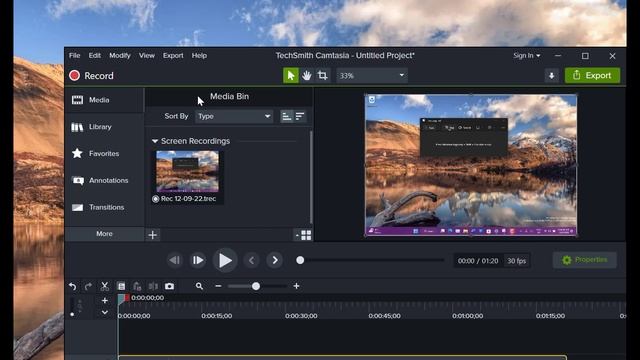Switch to the Media tab
Viewport: 640px width, 360px height.
pyautogui.click(x=104, y=100)
